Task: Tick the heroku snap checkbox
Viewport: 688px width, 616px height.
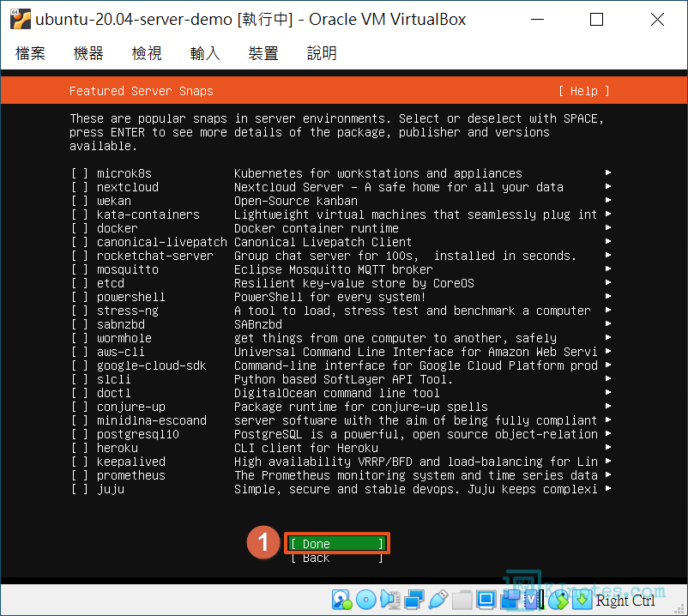Action: coord(80,448)
